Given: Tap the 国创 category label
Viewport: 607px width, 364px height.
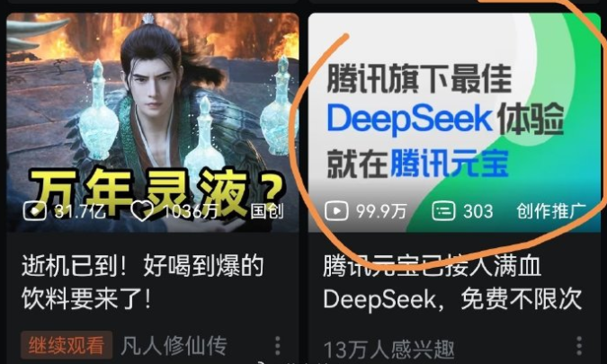Looking at the screenshot, I should (267, 211).
